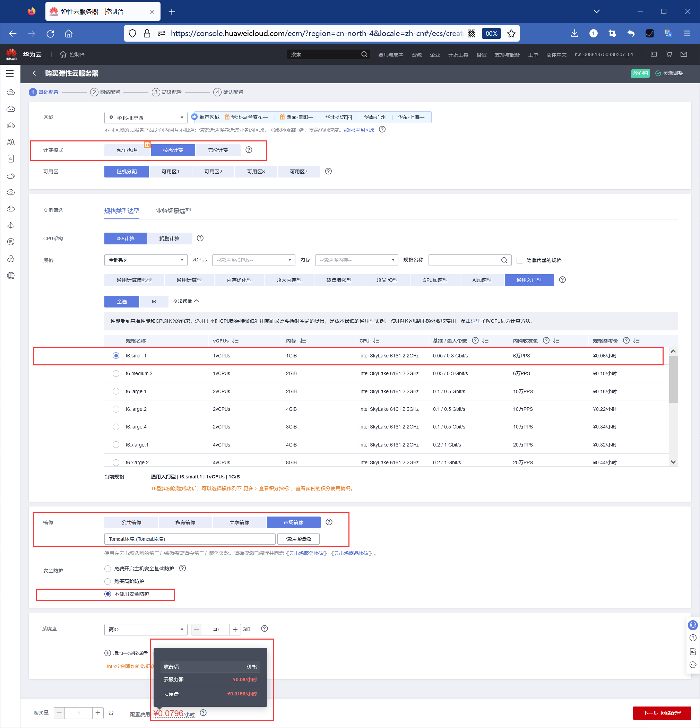Screen dimensions: 700x728
Task: Select 免费开启主机安全基础防护 radio option
Action: [x=108, y=569]
